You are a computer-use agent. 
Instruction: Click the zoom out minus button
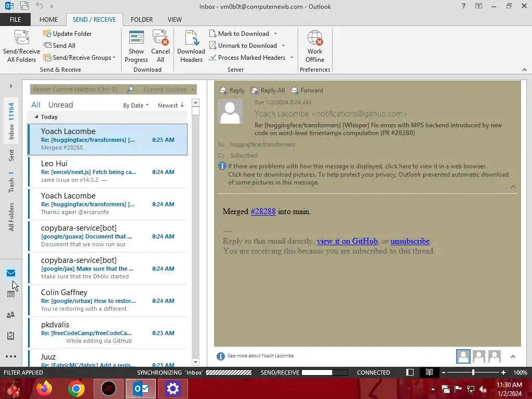tap(444, 373)
